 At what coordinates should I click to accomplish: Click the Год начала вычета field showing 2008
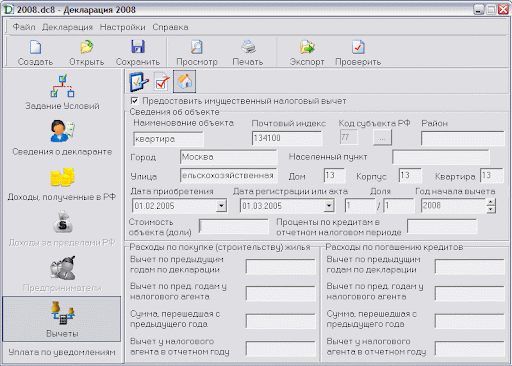454,206
